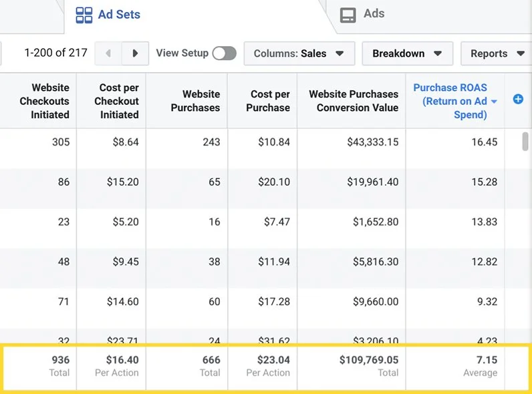Click the vertical scrollbar thumb

(x=525, y=142)
